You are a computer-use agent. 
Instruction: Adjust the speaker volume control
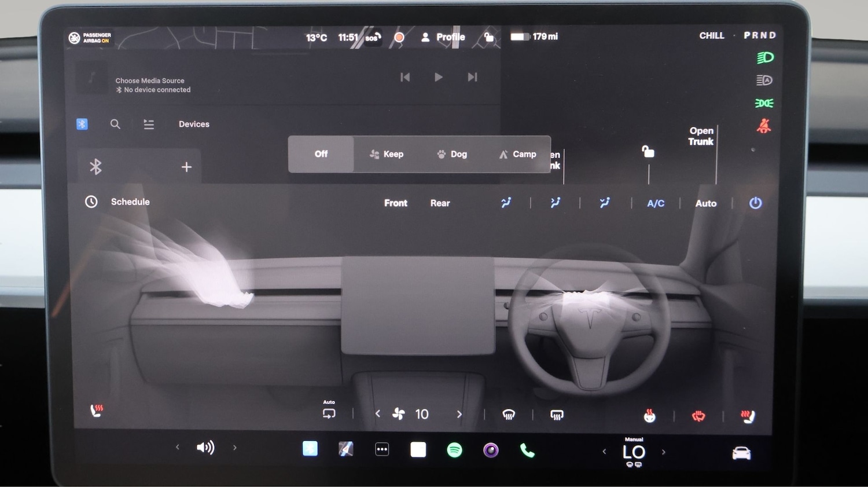coord(206,447)
